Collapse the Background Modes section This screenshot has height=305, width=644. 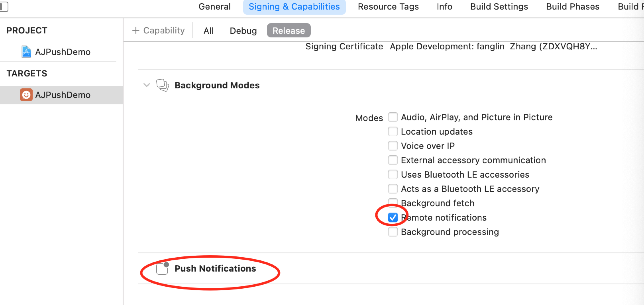click(146, 85)
